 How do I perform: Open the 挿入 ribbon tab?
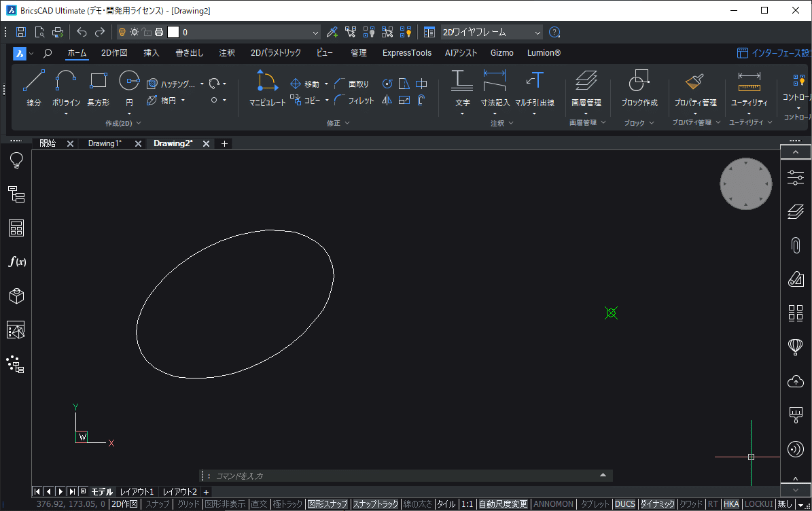[152, 53]
